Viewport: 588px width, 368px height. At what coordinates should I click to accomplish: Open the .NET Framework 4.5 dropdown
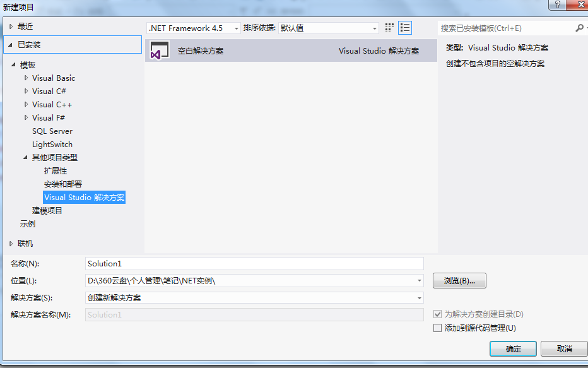236,28
